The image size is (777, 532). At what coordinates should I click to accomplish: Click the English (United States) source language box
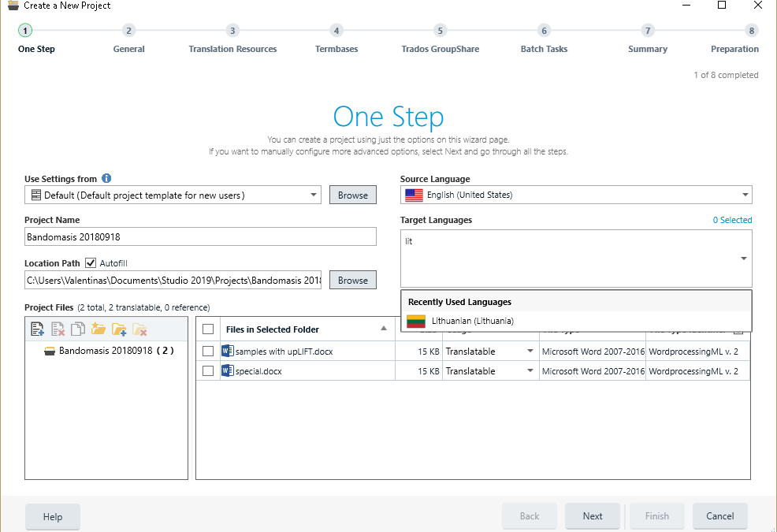[576, 195]
